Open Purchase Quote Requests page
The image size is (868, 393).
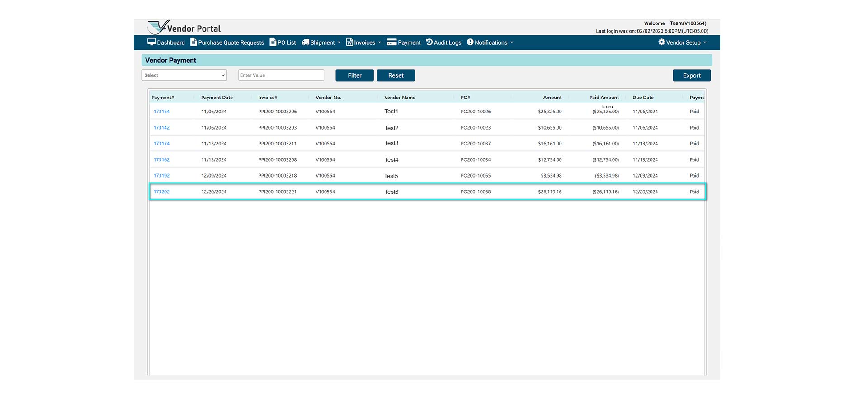point(227,42)
